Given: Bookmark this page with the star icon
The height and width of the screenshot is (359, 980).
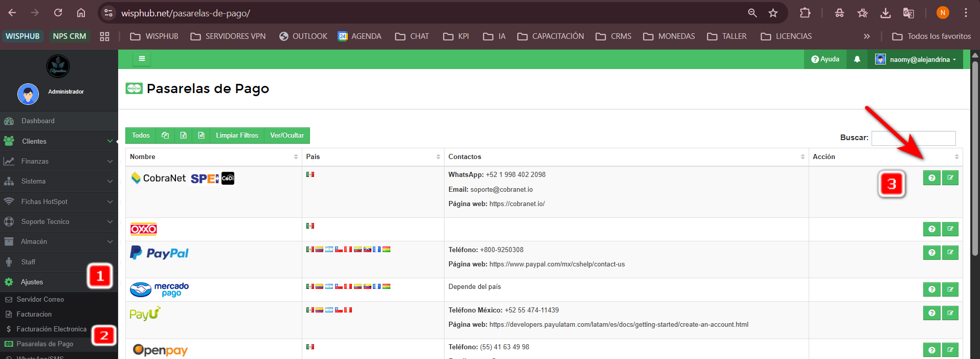Looking at the screenshot, I should click(x=773, y=13).
